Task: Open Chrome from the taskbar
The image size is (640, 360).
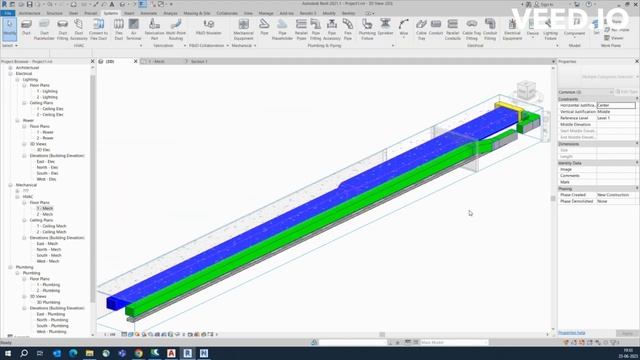Action: (x=138, y=353)
